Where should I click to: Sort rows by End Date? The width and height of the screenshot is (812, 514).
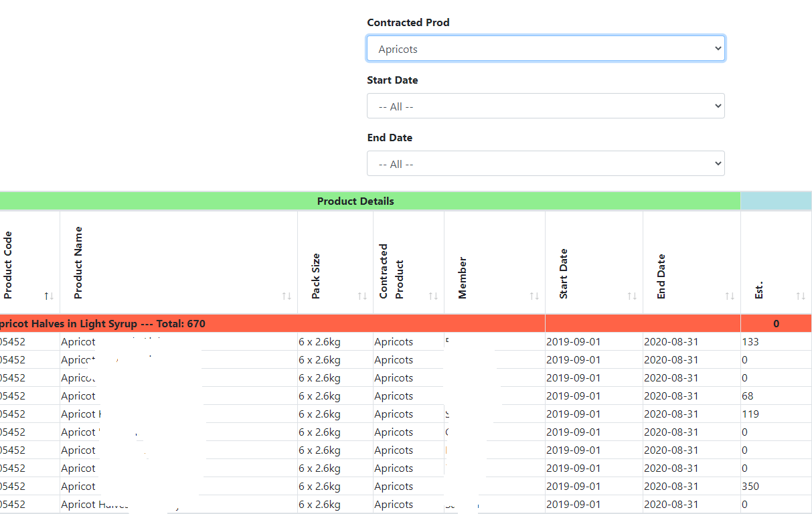729,295
